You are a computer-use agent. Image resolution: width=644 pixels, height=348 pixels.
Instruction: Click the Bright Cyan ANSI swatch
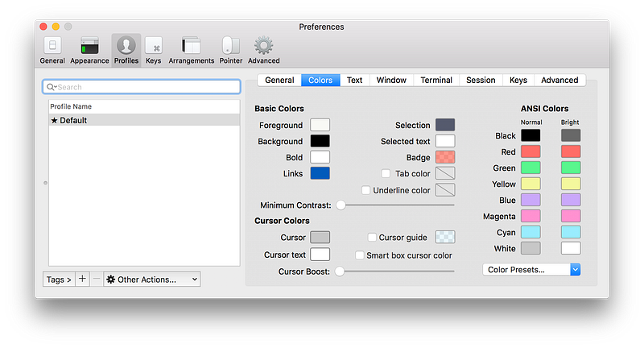pos(571,232)
